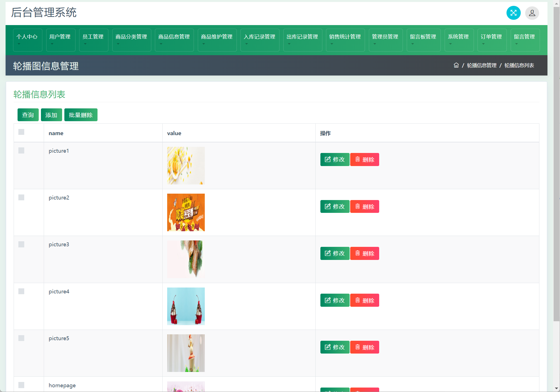Click edit pencil icon for picture3
The width and height of the screenshot is (560, 392).
point(328,253)
